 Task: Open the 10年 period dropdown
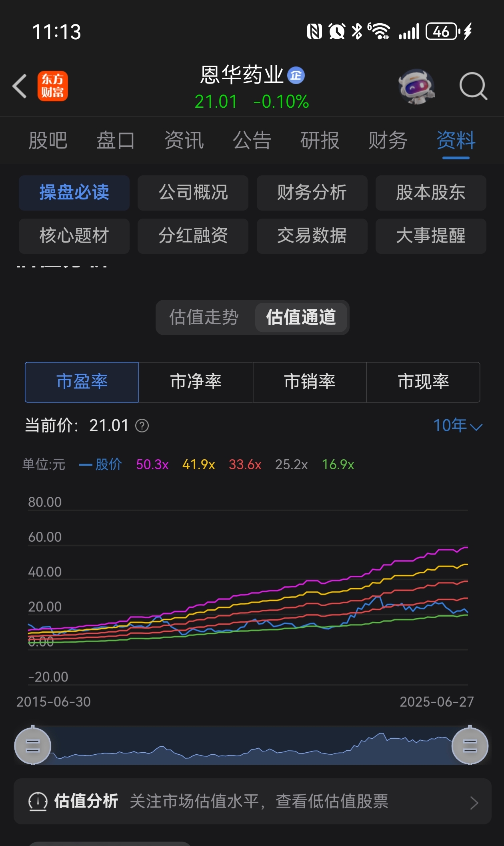tap(458, 426)
